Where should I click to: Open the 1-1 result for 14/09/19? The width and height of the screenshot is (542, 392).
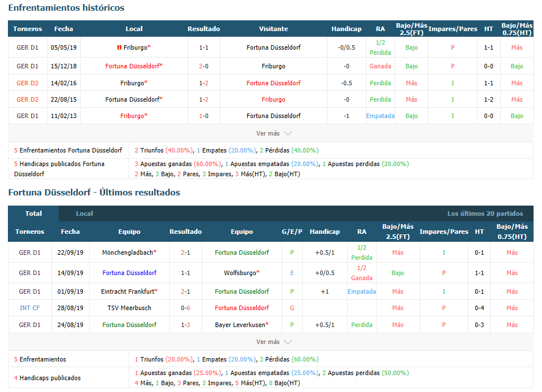coord(186,273)
